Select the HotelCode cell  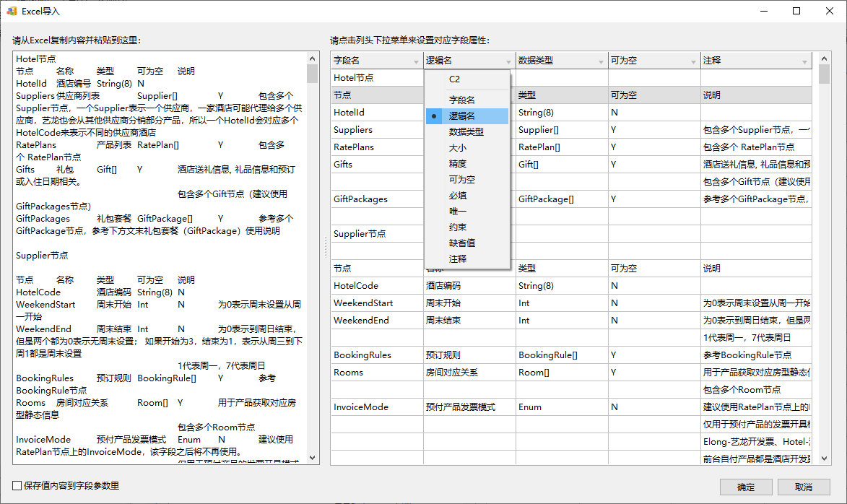[x=377, y=286]
